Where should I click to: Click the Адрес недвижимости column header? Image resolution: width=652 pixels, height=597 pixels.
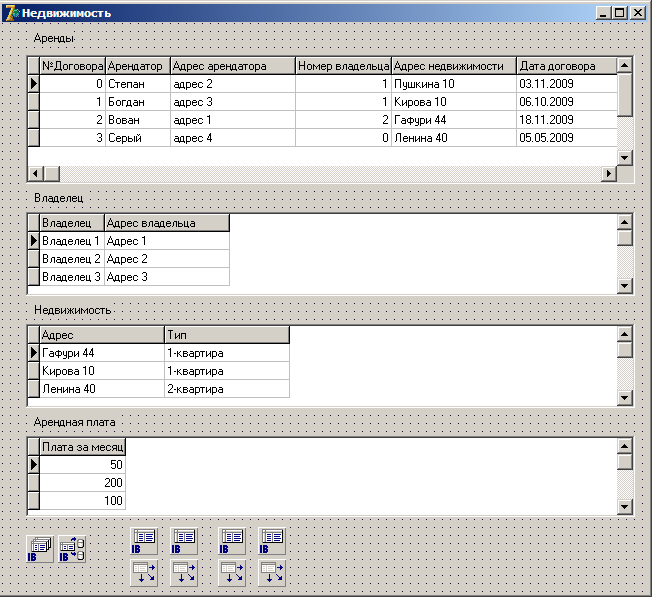pos(454,66)
